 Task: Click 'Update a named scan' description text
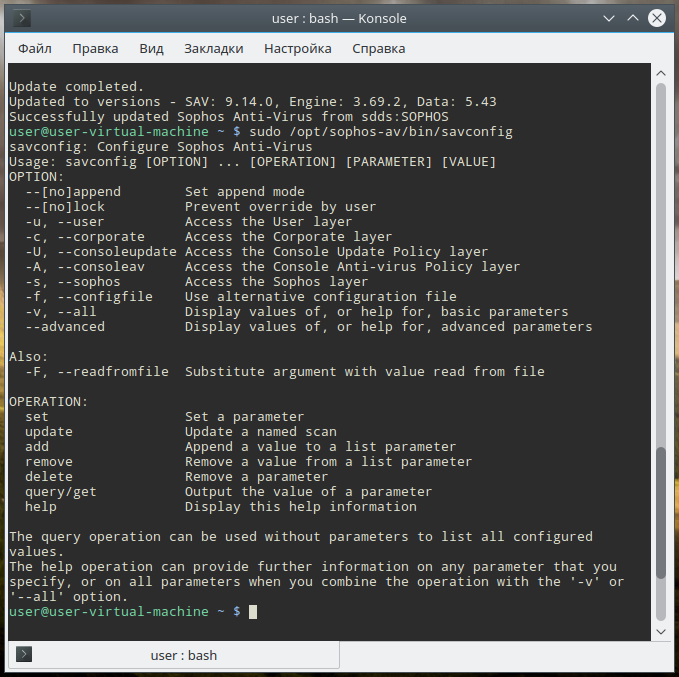click(261, 432)
